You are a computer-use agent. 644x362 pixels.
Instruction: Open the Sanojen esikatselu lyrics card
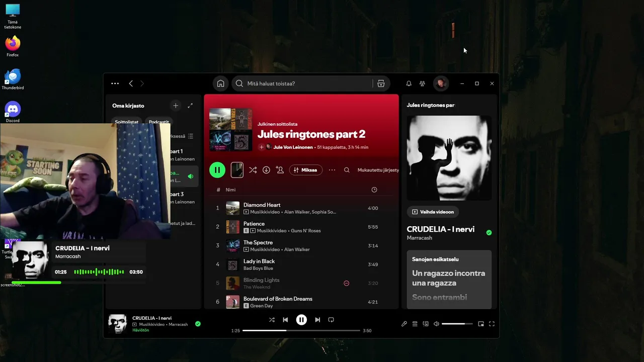coord(449,280)
